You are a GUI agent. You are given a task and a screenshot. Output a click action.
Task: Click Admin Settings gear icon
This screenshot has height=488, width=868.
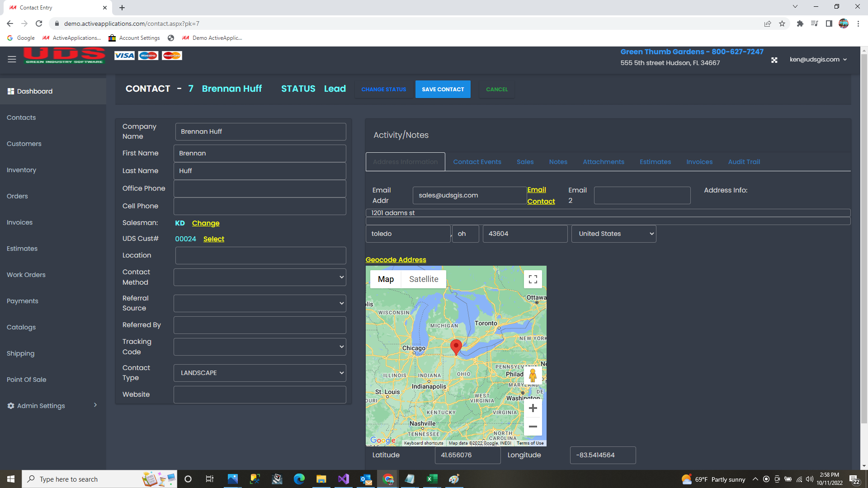pos(10,406)
